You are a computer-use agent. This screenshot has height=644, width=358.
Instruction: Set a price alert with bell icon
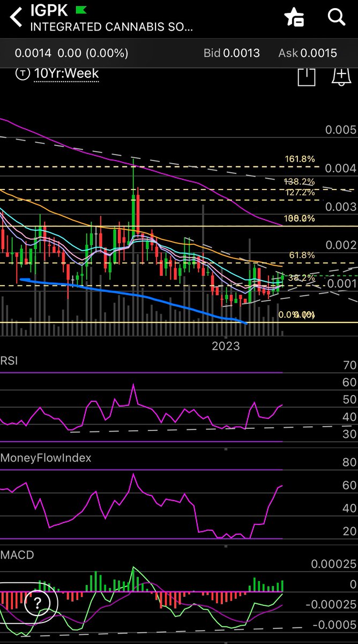click(x=341, y=76)
